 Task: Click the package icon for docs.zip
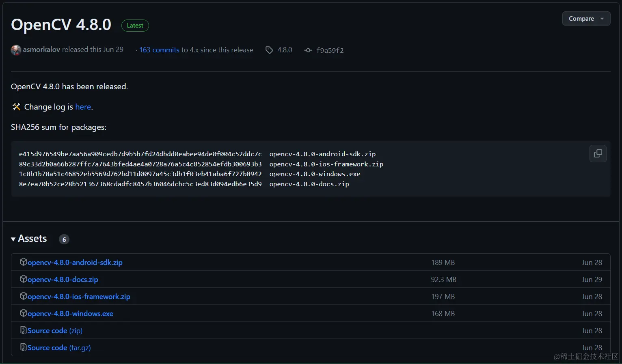click(x=24, y=279)
